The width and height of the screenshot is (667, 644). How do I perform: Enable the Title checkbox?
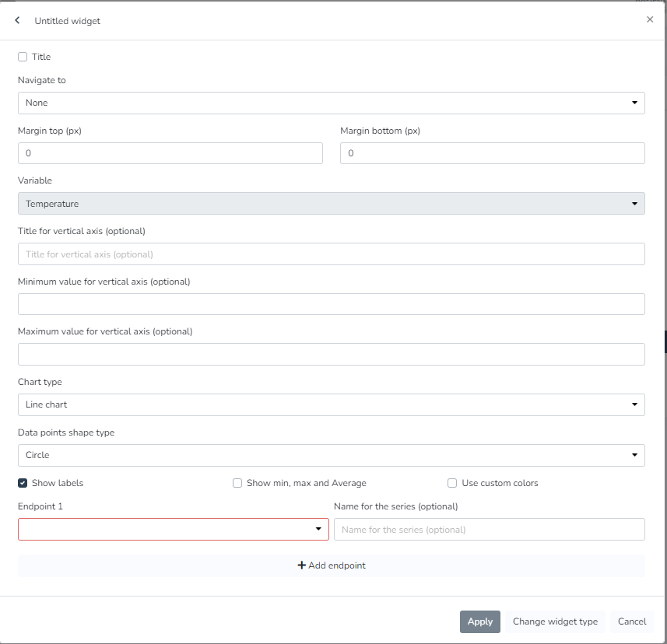[x=23, y=57]
